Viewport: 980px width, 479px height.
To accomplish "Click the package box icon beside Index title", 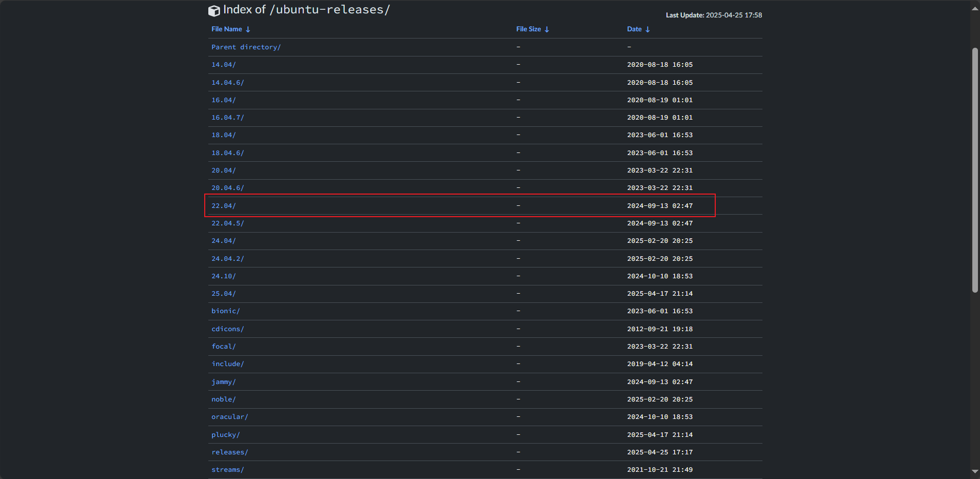I will coord(214,11).
